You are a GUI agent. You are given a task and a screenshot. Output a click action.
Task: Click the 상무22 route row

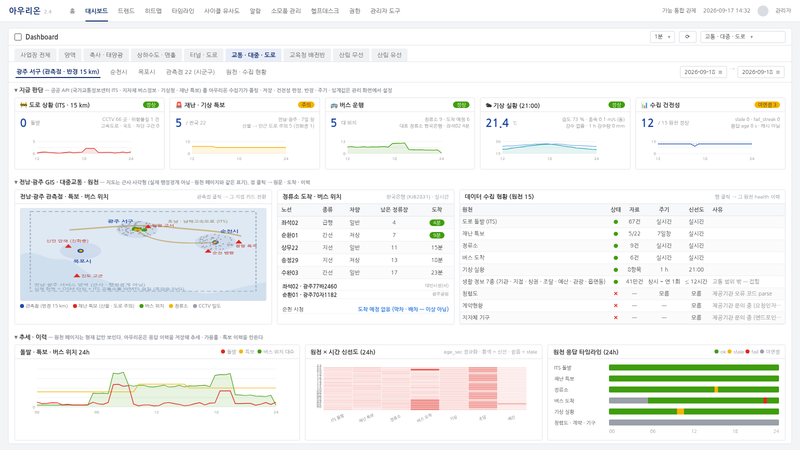click(365, 247)
